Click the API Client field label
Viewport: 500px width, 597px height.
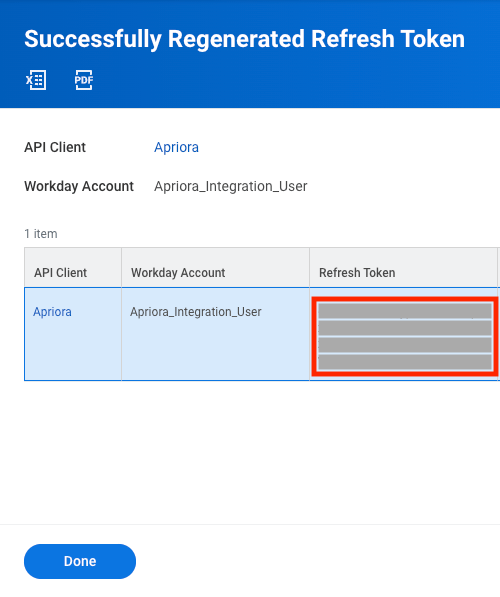click(x=55, y=147)
